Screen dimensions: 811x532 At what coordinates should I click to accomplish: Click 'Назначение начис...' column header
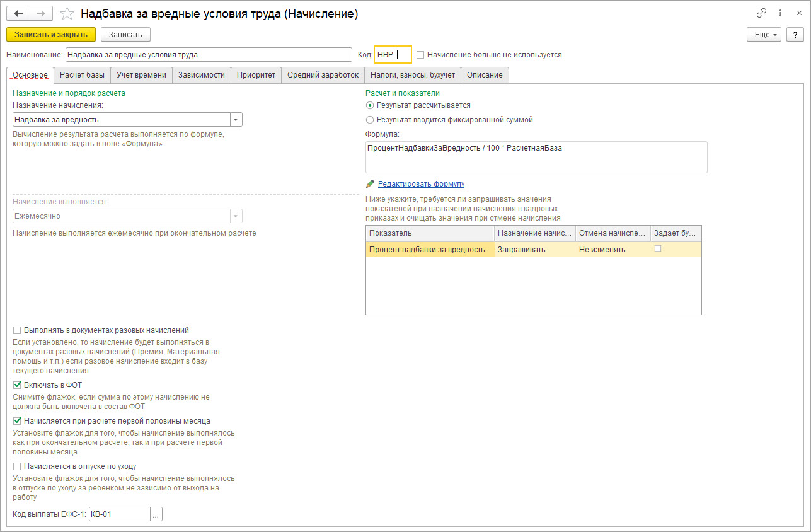click(535, 233)
